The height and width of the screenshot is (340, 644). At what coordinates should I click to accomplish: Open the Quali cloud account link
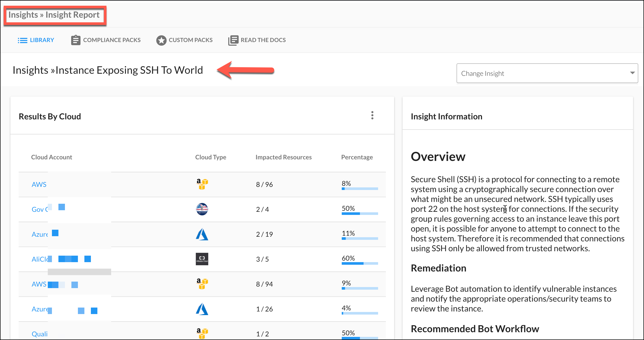39,334
